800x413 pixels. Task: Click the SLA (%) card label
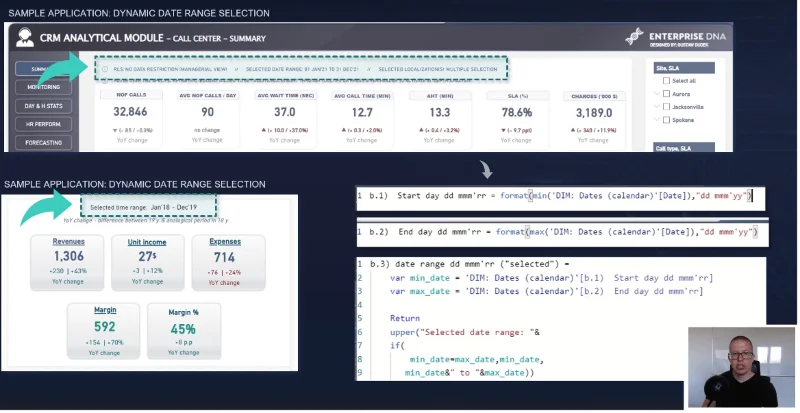(516, 96)
